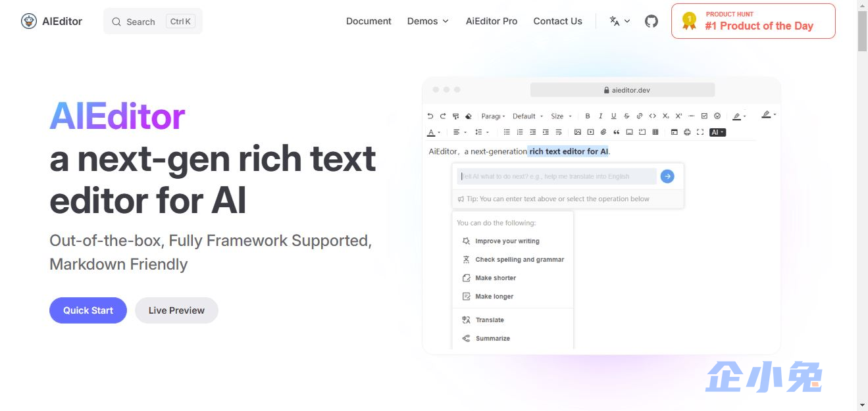Screen dimensions: 868x411
Task: Click the Undo icon in editor toolbar
Action: click(x=430, y=116)
